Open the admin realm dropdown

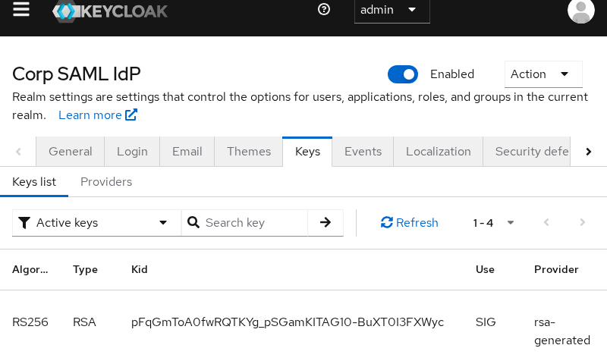(x=392, y=10)
